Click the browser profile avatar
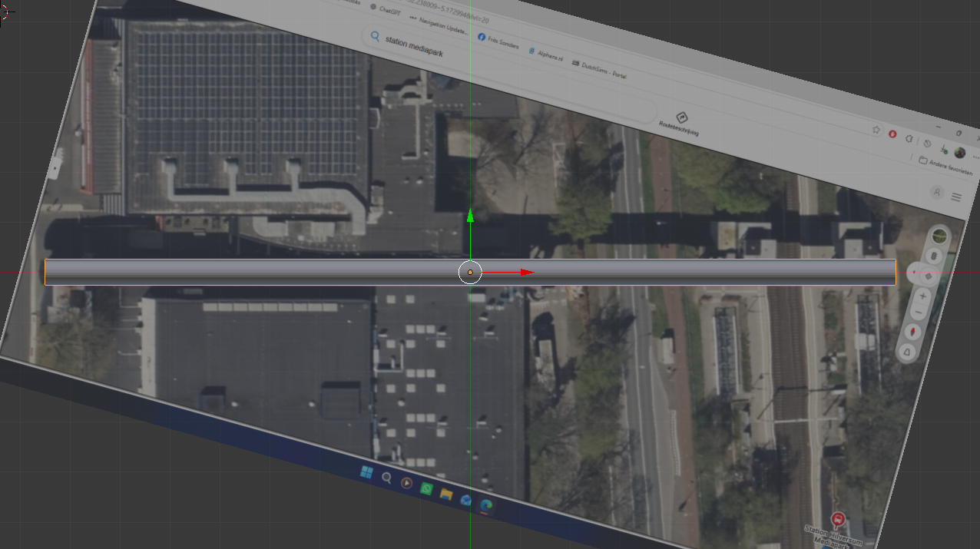Viewport: 980px width, 549px height. (x=960, y=153)
